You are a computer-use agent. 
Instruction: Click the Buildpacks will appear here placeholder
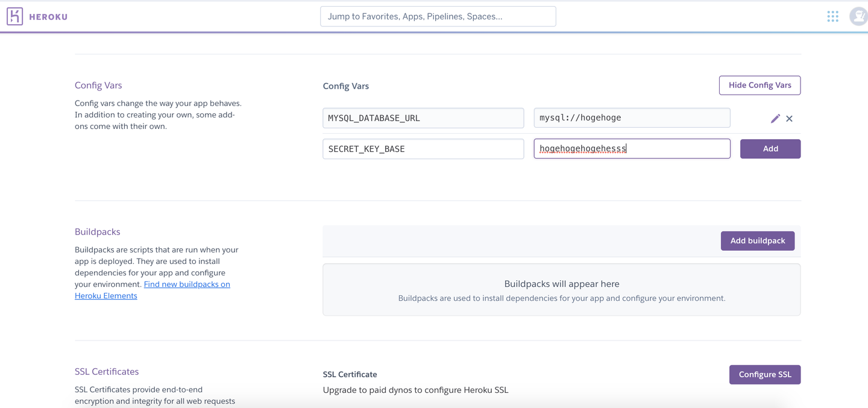pyautogui.click(x=561, y=284)
